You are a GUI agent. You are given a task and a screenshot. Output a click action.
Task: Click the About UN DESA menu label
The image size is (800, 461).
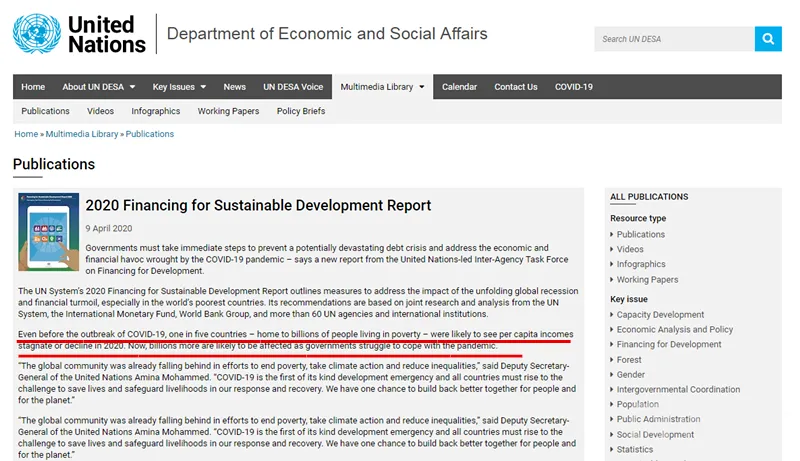tap(93, 87)
